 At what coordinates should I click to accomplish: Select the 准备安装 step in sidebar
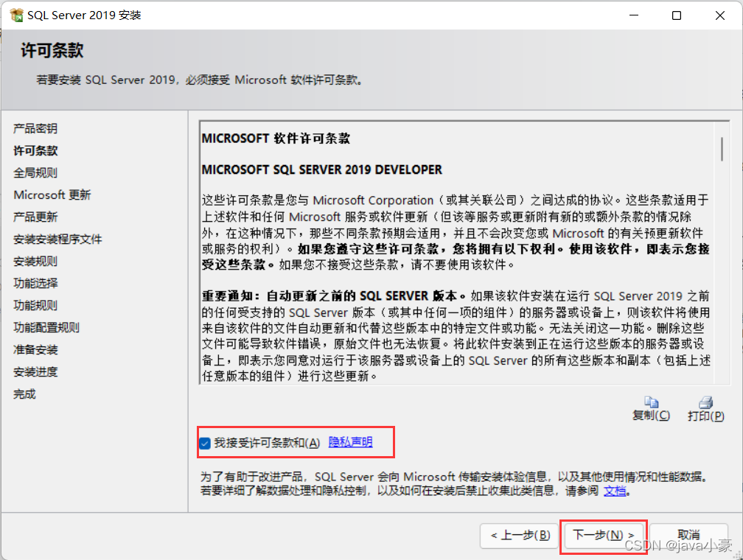35,350
